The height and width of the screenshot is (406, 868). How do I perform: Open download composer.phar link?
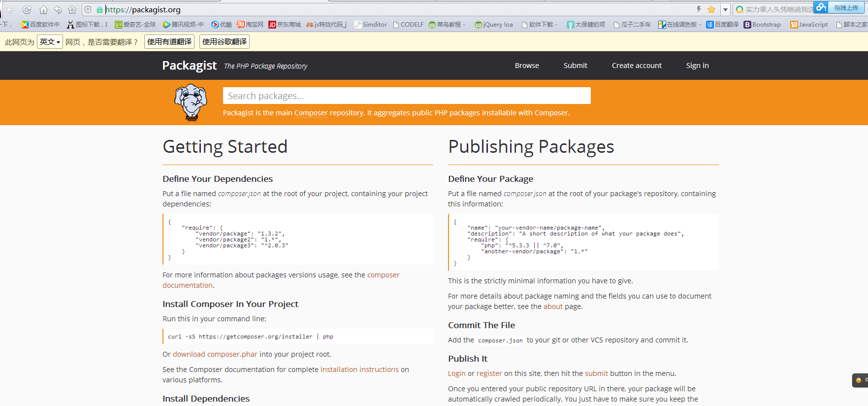(215, 354)
